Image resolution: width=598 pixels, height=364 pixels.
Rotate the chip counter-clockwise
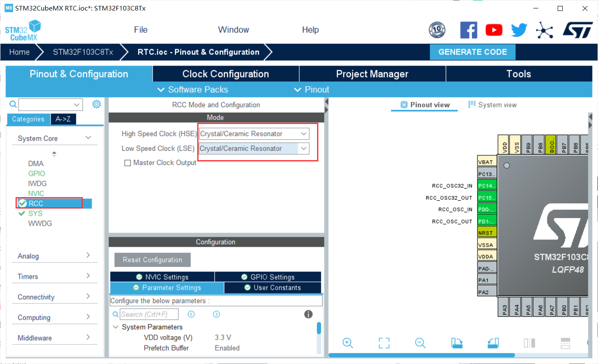493,343
